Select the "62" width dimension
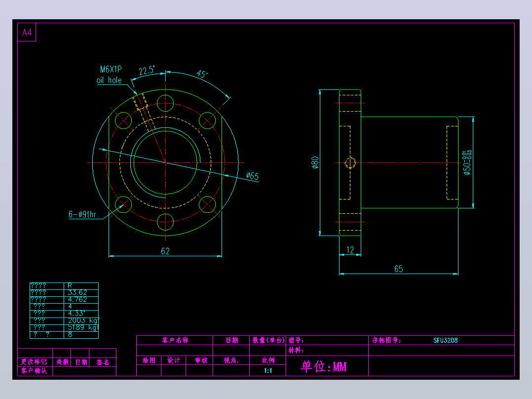 [x=165, y=251]
